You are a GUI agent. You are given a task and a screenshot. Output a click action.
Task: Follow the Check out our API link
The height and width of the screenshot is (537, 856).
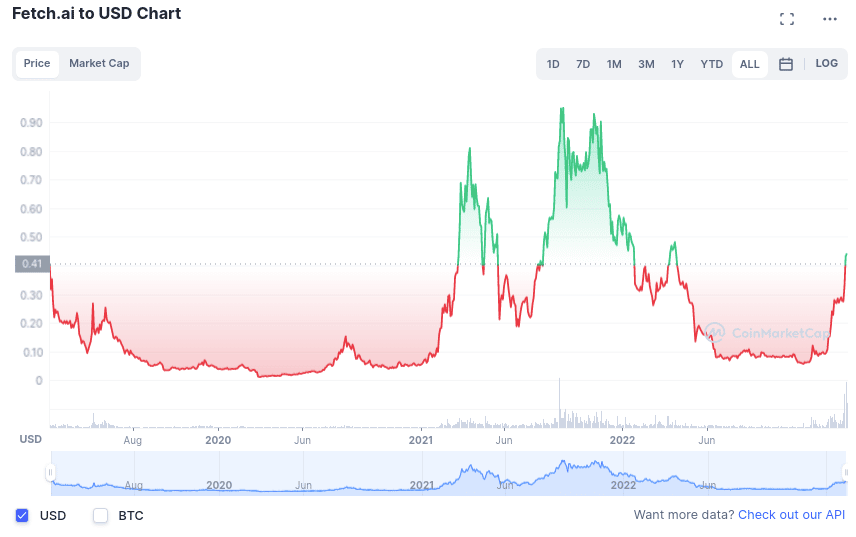791,515
